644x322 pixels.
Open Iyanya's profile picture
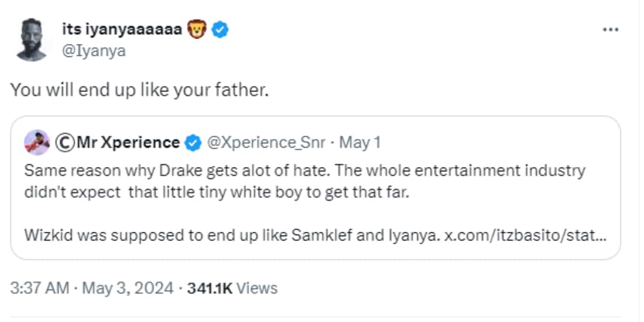pos(32,40)
